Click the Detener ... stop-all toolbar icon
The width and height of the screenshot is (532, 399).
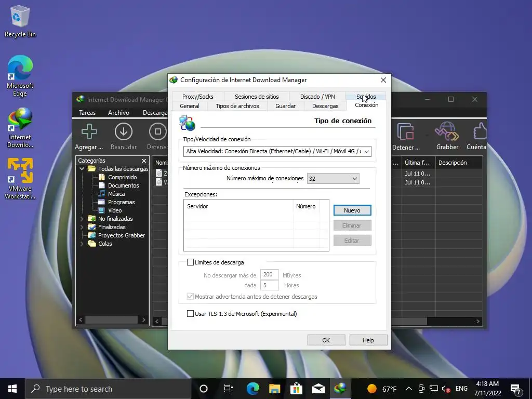coord(405,131)
